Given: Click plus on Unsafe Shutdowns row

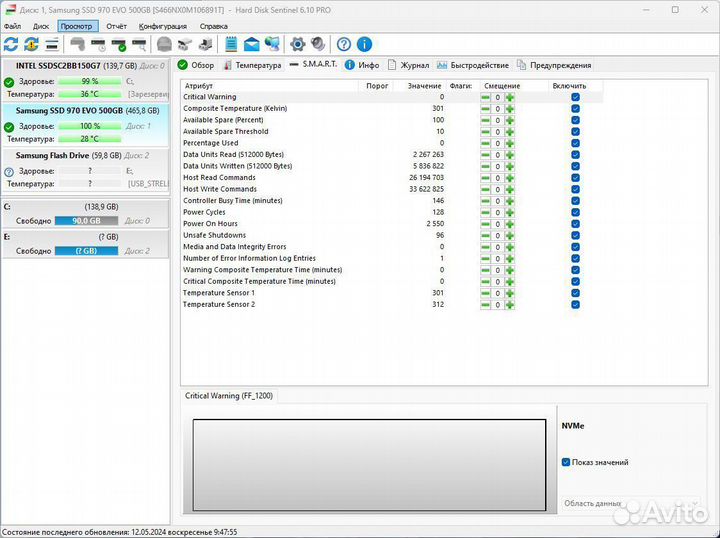Looking at the screenshot, I should [x=510, y=235].
